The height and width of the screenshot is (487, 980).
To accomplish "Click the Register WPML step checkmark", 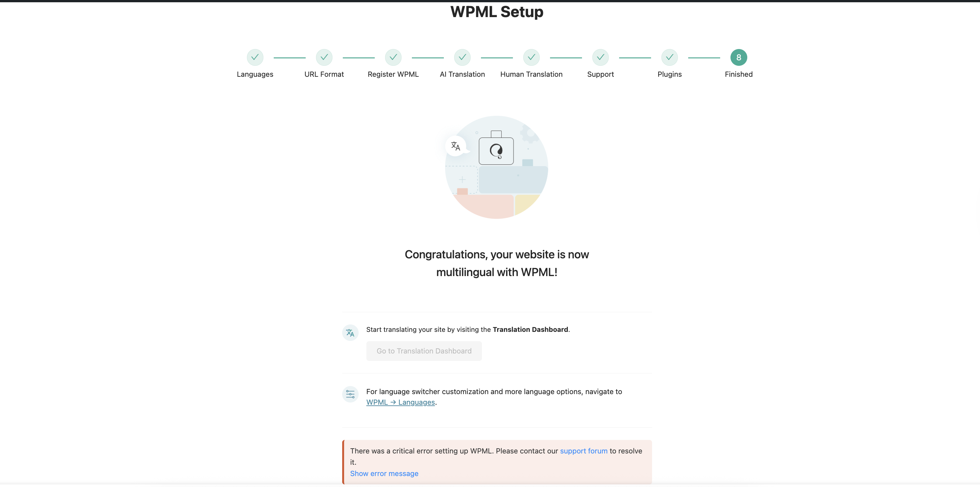I will [x=393, y=57].
